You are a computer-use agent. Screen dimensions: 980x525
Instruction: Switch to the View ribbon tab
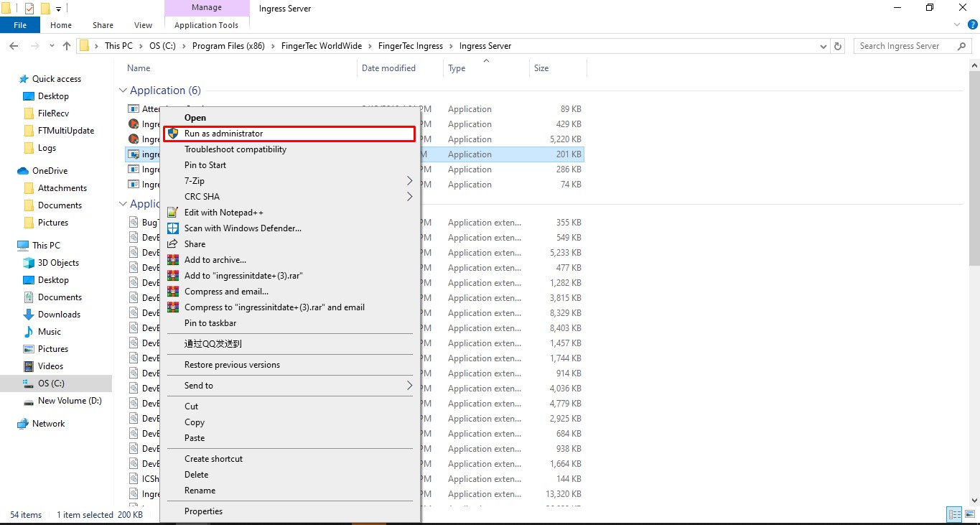point(143,25)
